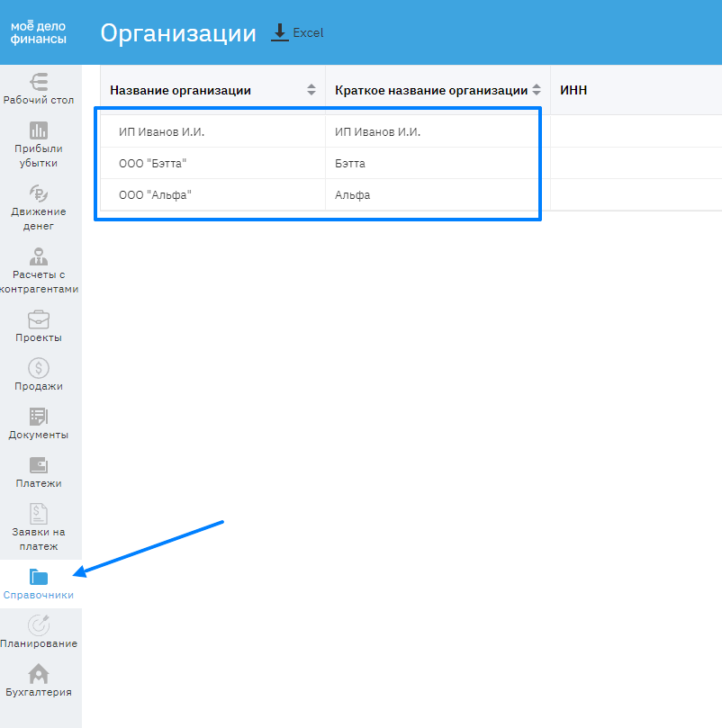Viewport: 722px width, 728px height.
Task: Click the моё дело финансы logo
Action: coord(38,32)
